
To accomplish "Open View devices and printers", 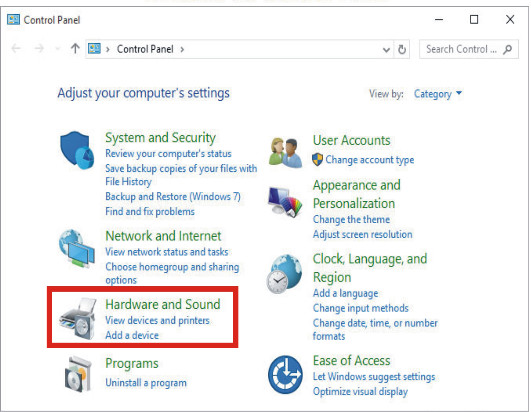I will (157, 321).
